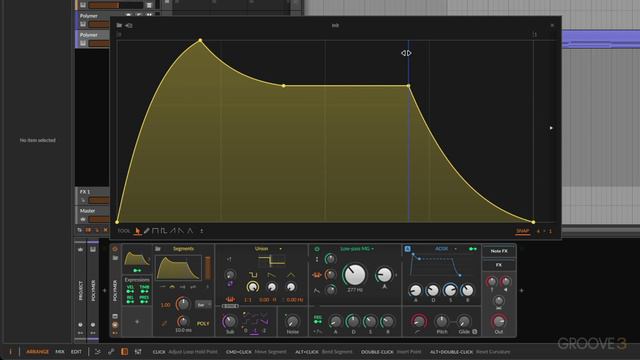Adjust the Noise knob
640x360 pixels.
(292, 322)
